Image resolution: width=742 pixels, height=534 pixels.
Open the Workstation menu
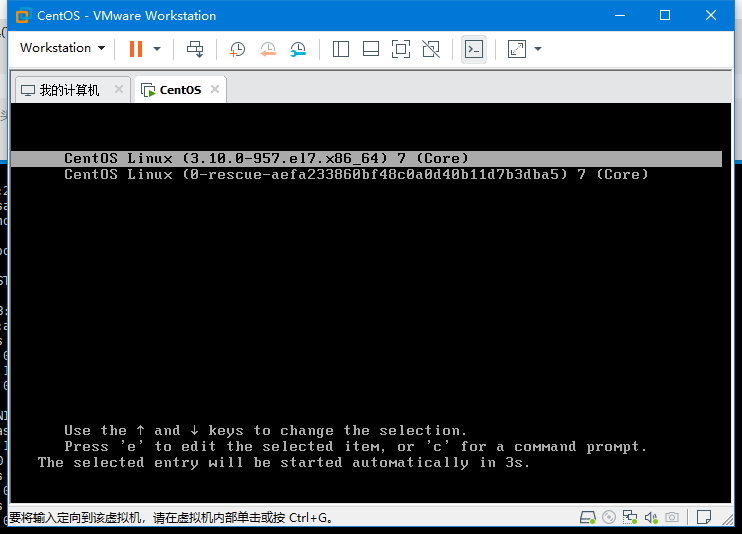coord(62,48)
